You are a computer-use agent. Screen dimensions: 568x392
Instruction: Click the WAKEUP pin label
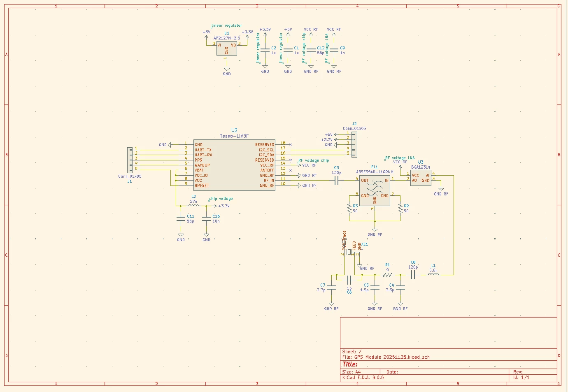coord(202,165)
